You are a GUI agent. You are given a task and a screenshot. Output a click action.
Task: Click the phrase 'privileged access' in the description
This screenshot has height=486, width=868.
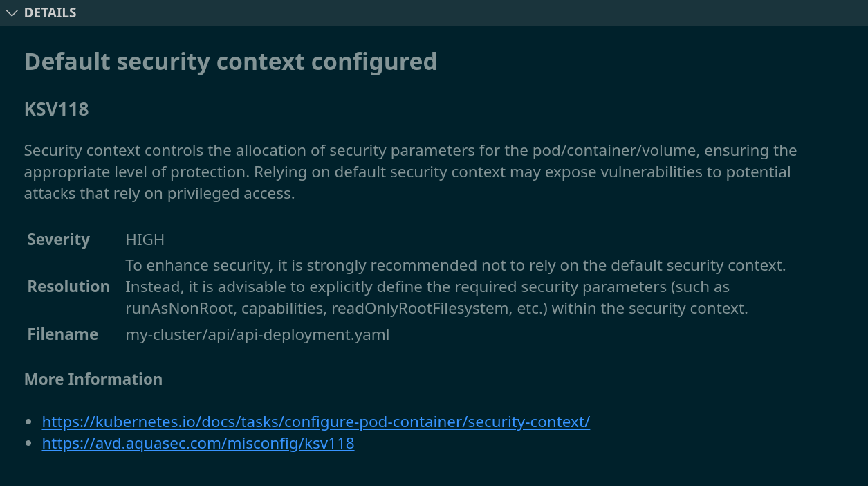pos(231,193)
